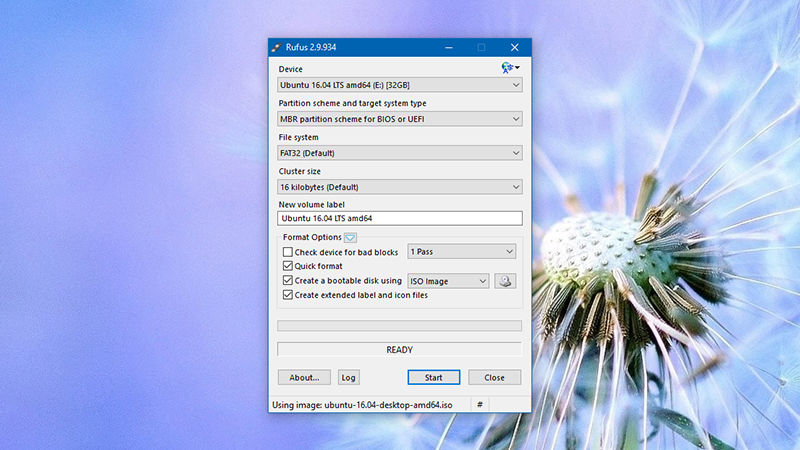This screenshot has height=450, width=800.
Task: Disable Create extended label and icon files
Action: [288, 295]
